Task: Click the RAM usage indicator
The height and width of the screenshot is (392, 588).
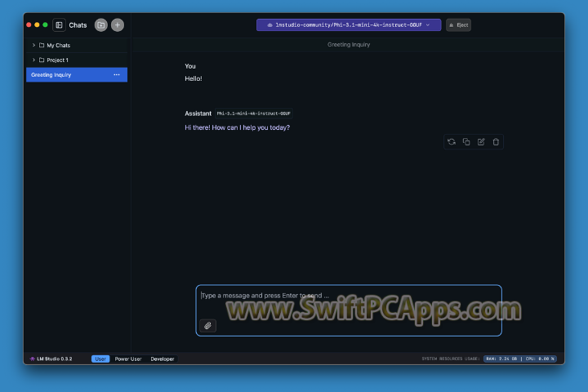Action: coord(501,359)
